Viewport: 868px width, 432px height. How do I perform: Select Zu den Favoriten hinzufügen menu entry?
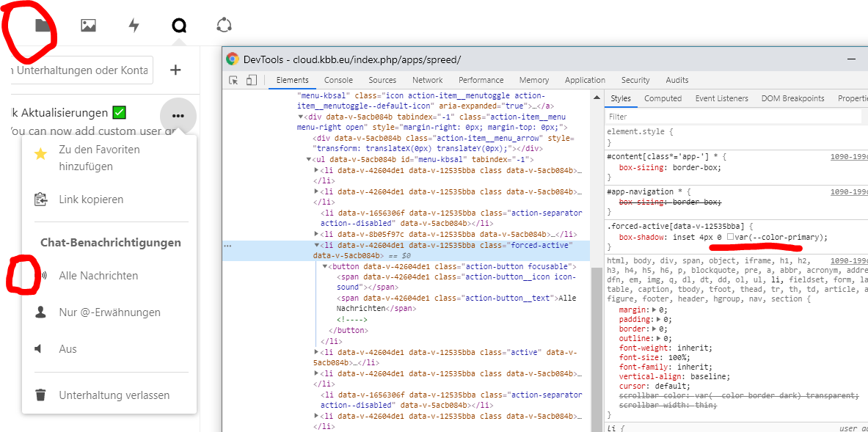109,158
